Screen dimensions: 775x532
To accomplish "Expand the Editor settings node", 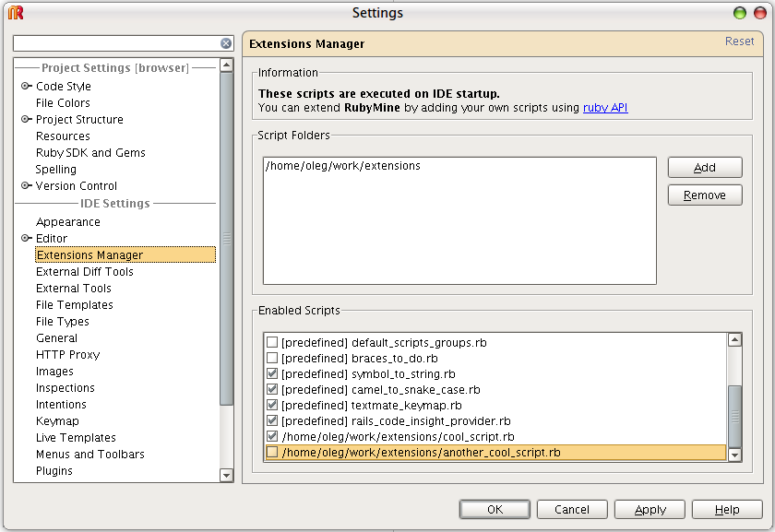I will (26, 238).
